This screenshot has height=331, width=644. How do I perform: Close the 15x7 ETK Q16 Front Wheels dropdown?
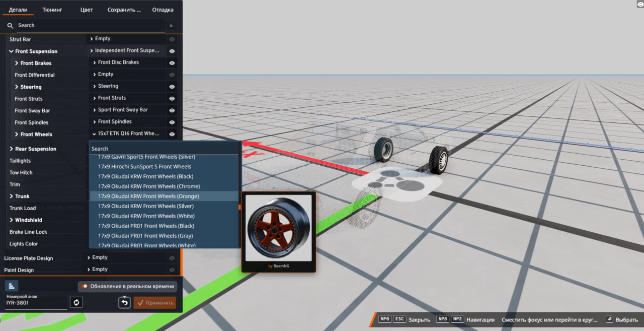point(128,134)
